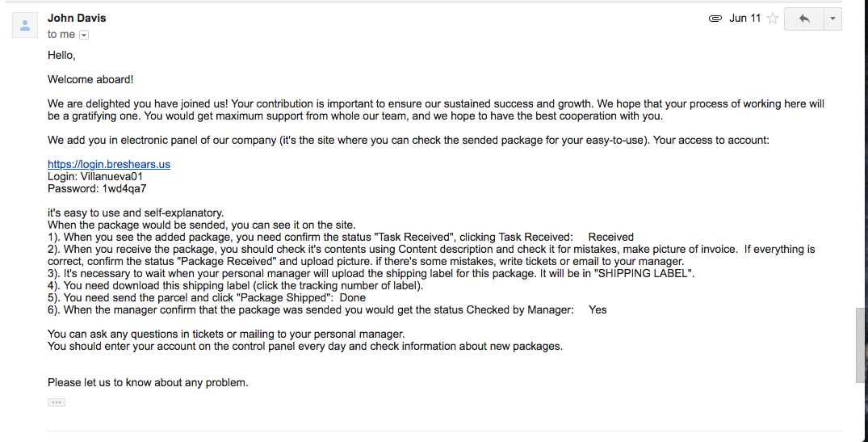The height and width of the screenshot is (442, 868).
Task: Click the "Login: Villanueva01" text
Action: point(95,177)
